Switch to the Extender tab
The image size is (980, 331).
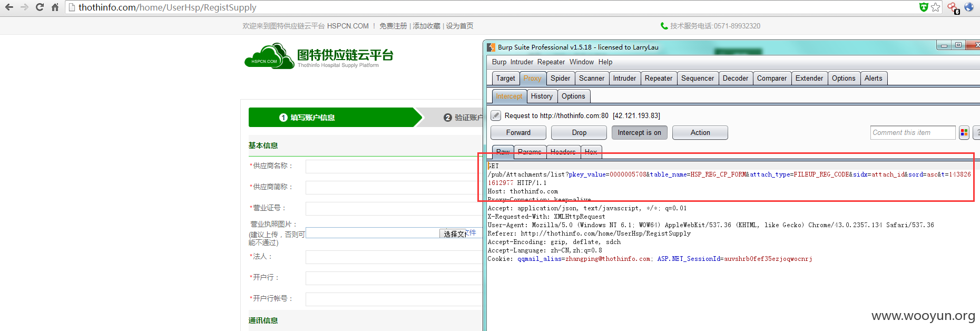[809, 79]
